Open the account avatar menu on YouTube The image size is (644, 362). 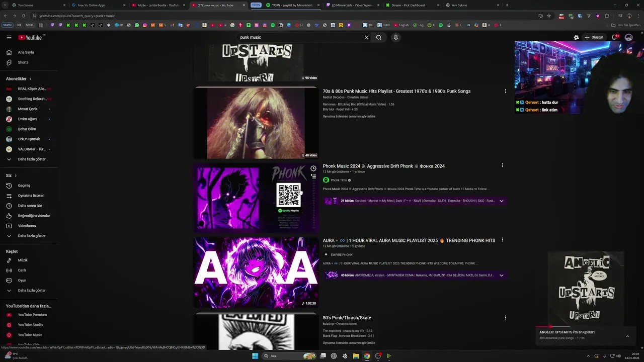[628, 37]
